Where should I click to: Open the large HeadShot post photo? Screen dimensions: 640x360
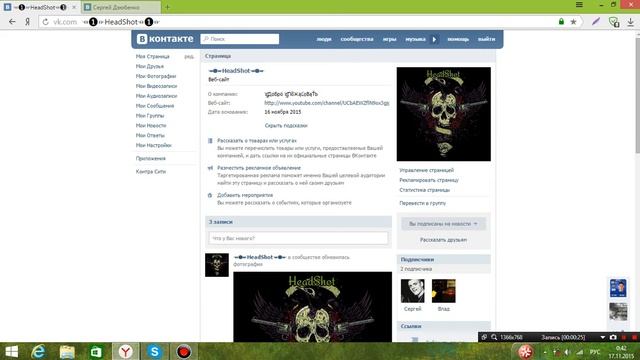[x=313, y=307]
